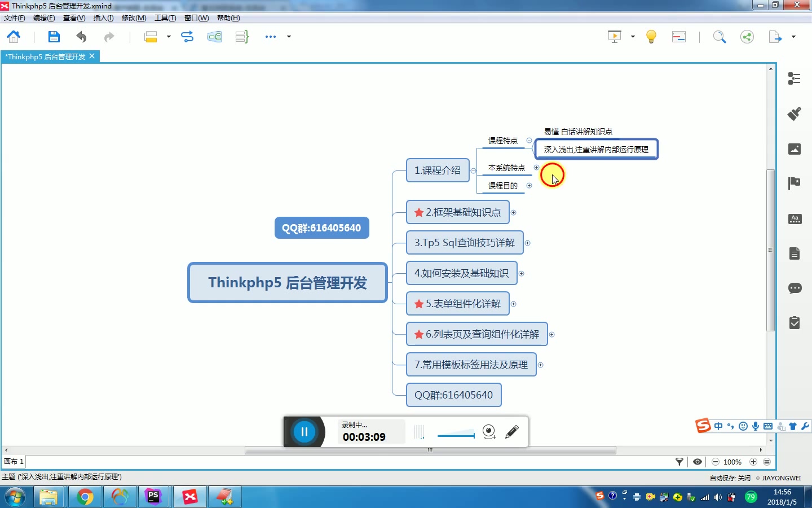Toggle the recorder webcam icon
The height and width of the screenshot is (508, 812).
pyautogui.click(x=489, y=432)
